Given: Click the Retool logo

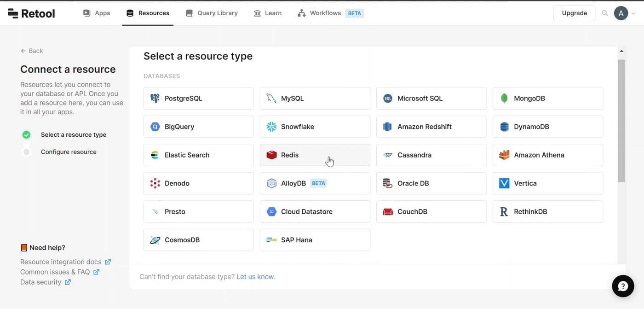Looking at the screenshot, I should click(x=31, y=13).
